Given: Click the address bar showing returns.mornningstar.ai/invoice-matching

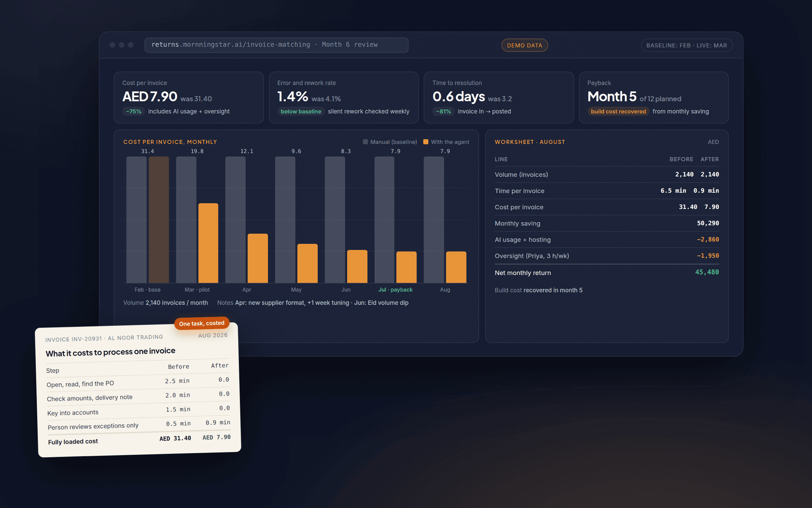Looking at the screenshot, I should [x=276, y=45].
